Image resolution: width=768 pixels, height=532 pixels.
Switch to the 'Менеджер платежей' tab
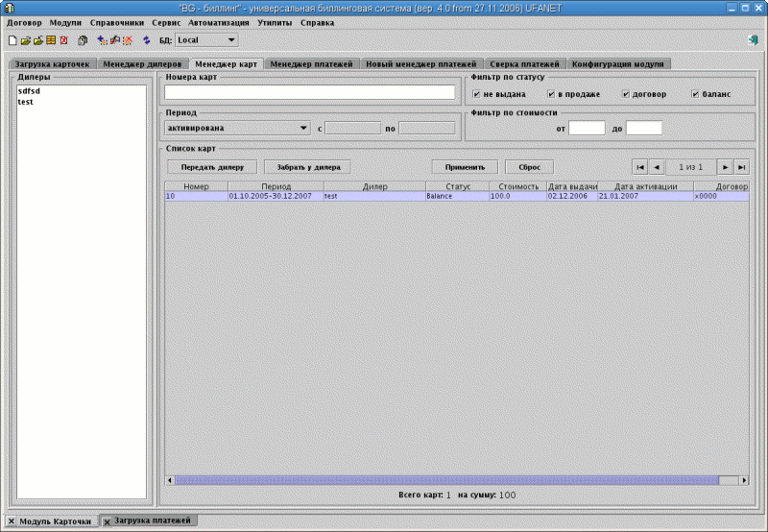[x=312, y=63]
